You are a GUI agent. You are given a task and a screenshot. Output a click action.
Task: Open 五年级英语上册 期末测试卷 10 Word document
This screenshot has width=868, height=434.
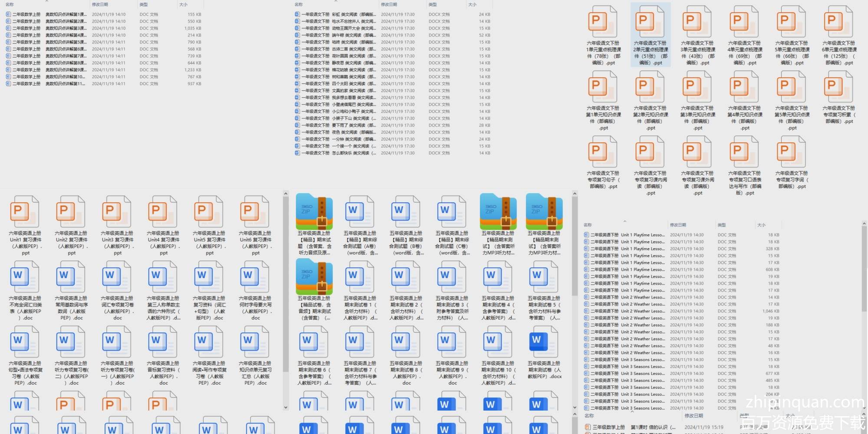point(498,342)
